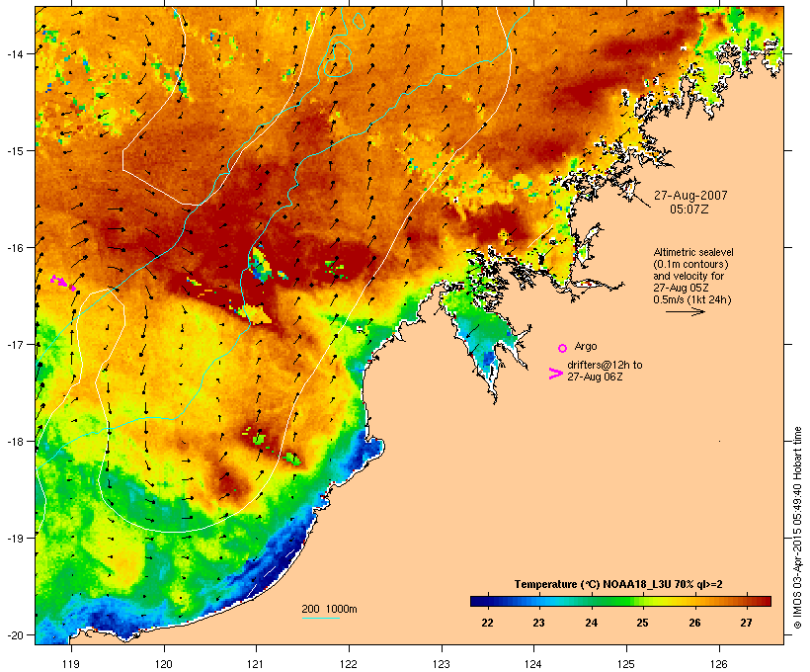Click the IMOS copyright timestamp text
The image size is (810, 672).
click(797, 528)
